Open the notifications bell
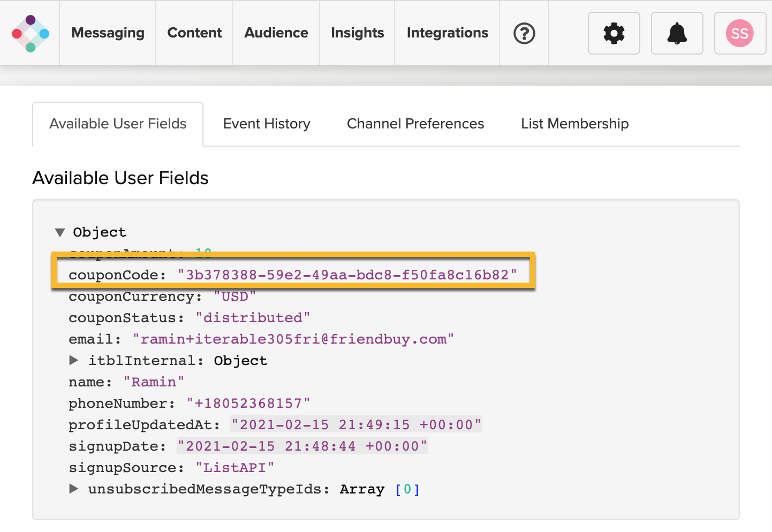Viewport: 772px width, 532px height. pyautogui.click(x=677, y=33)
